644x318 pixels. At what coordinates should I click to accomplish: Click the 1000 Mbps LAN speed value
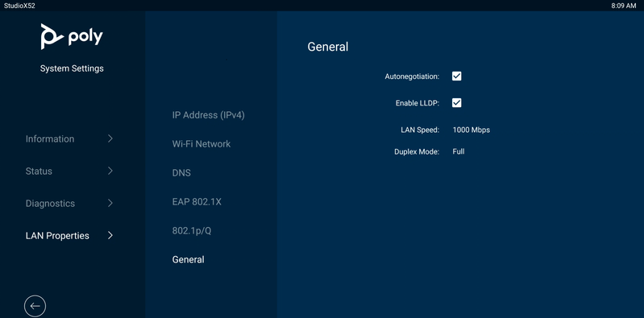click(x=471, y=130)
